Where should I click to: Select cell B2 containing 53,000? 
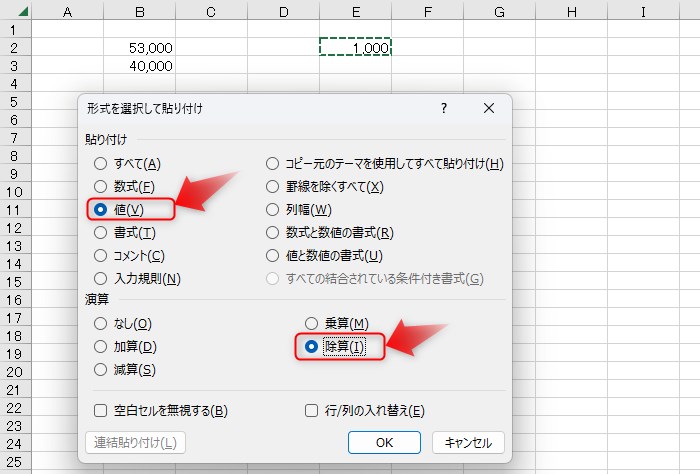coord(139,47)
